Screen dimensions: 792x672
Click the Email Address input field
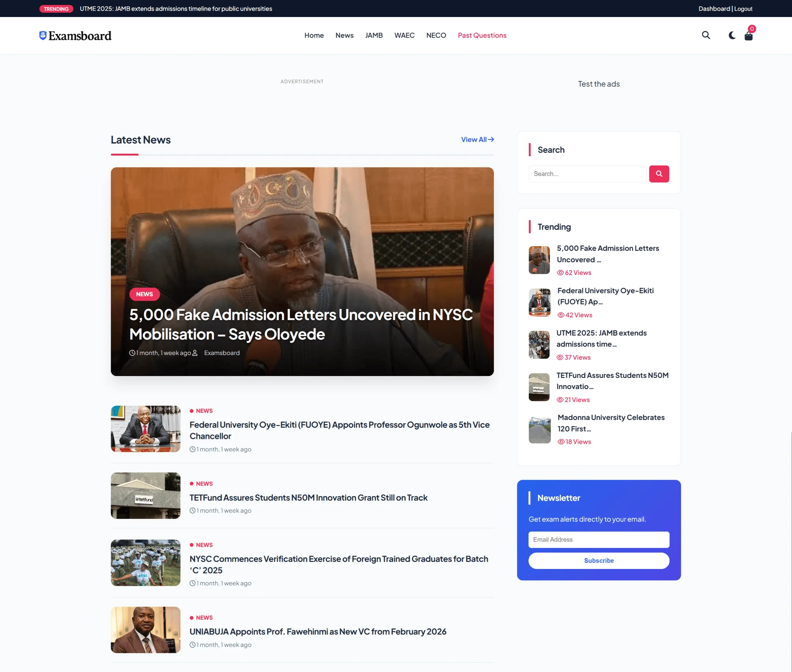[598, 539]
